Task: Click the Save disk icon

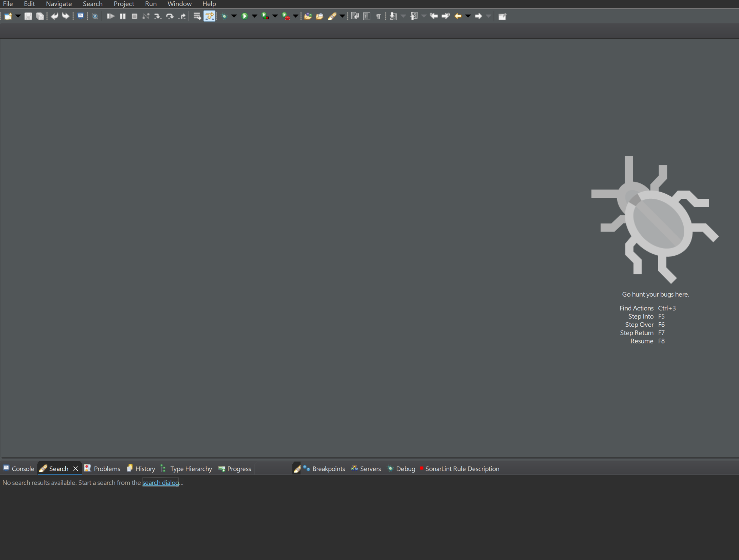Action: [x=28, y=16]
